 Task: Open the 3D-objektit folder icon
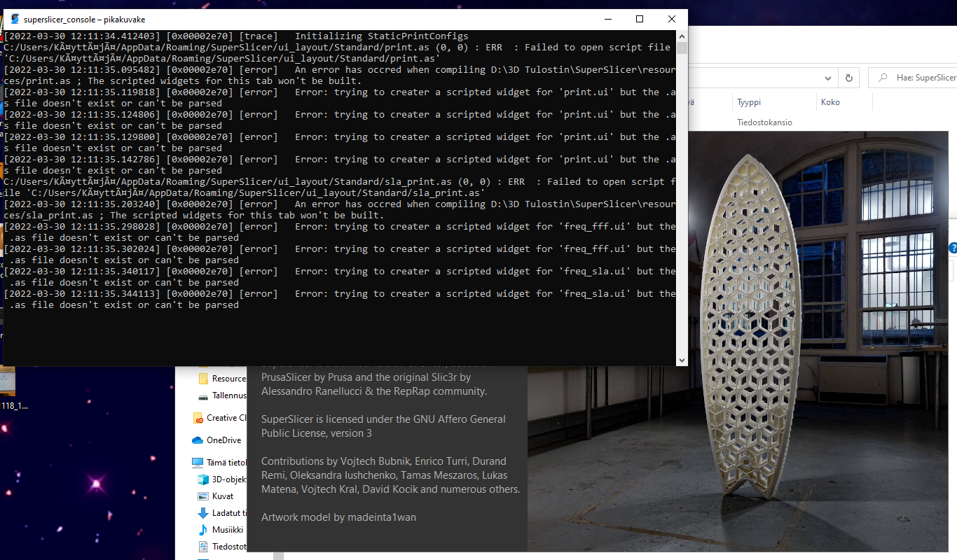click(x=202, y=479)
